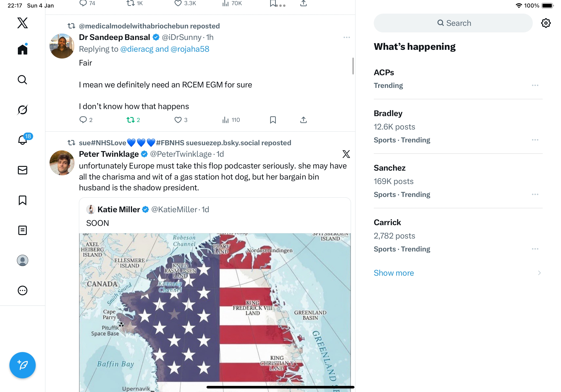561x392 pixels.
Task: Open more options for Bradley trend
Action: click(535, 140)
